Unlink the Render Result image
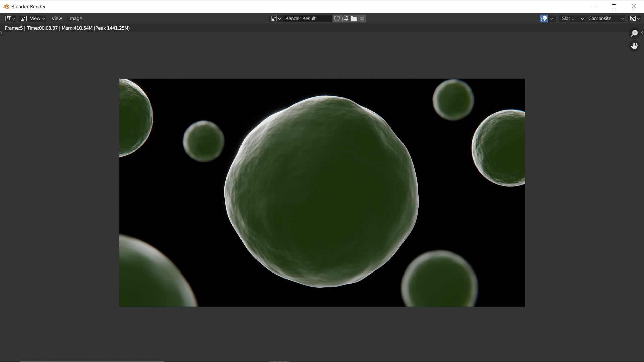Screen dimensions: 644x362 pyautogui.click(x=362, y=18)
